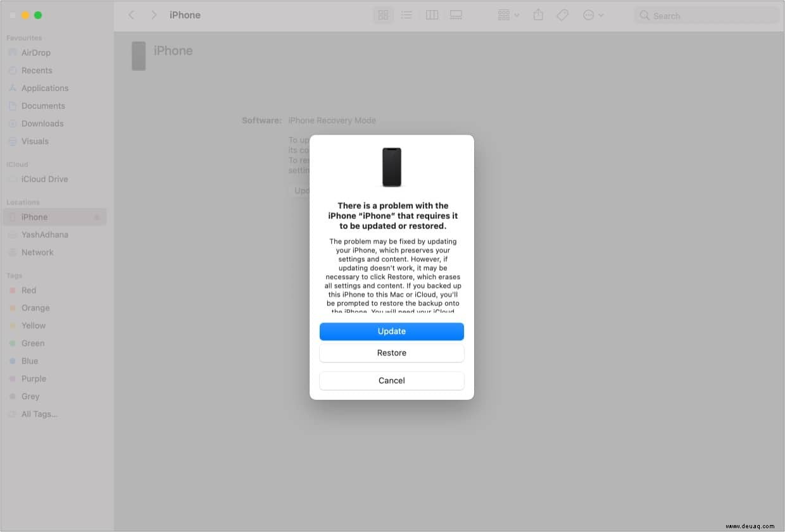Select iPhone under Locations
The width and height of the screenshot is (785, 532).
pyautogui.click(x=53, y=217)
